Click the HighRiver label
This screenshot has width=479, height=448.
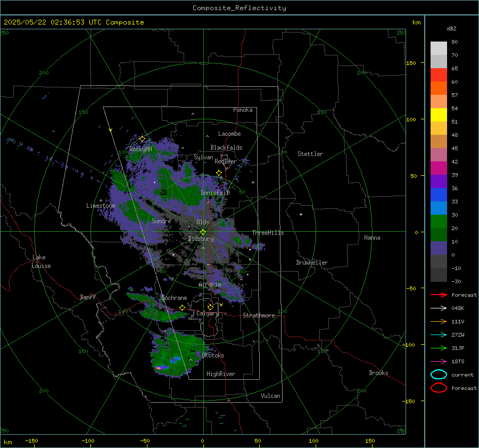(x=221, y=374)
